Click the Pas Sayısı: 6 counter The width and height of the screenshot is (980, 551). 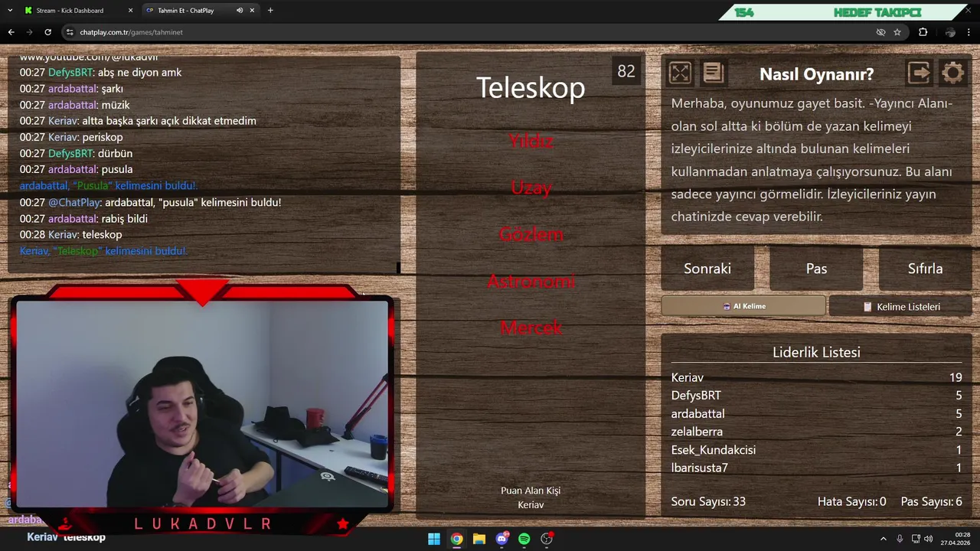pyautogui.click(x=932, y=502)
